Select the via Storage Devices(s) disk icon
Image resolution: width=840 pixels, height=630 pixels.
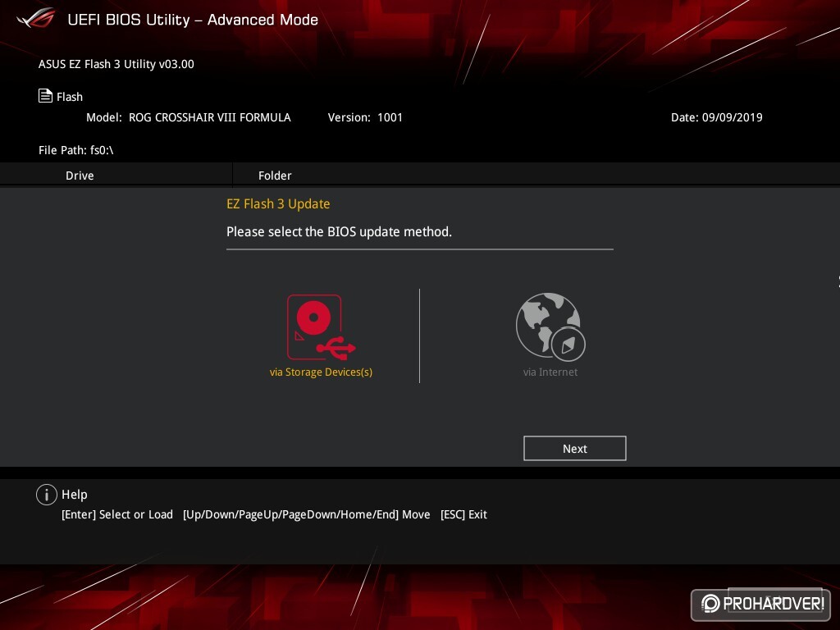(321, 326)
